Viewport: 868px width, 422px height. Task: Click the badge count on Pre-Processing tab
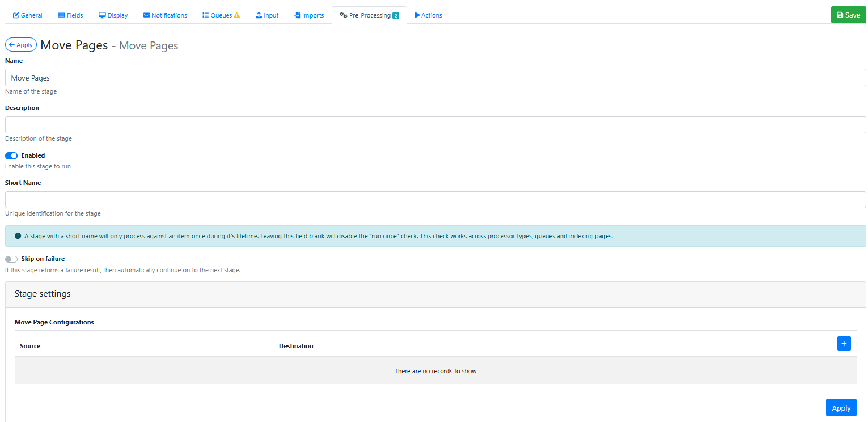point(396,15)
